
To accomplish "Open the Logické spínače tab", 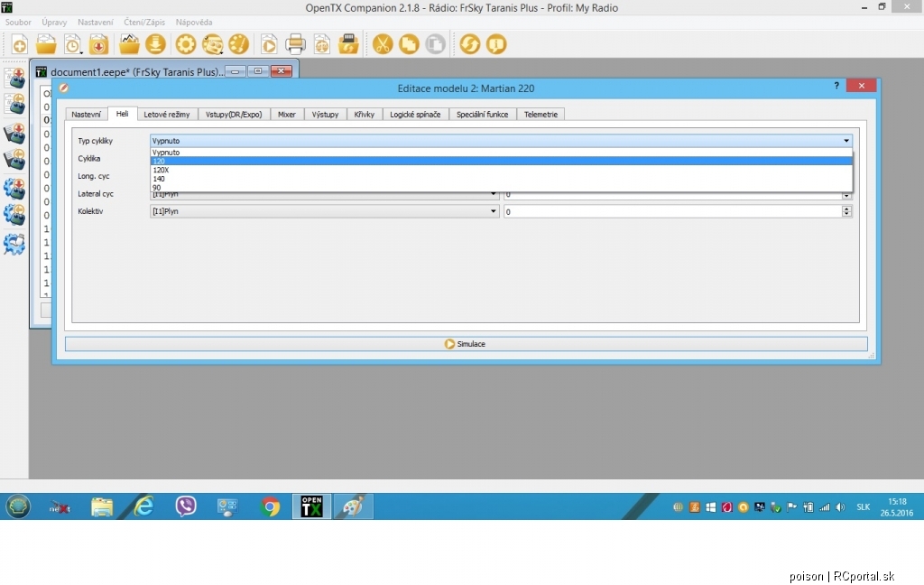I will 415,115.
